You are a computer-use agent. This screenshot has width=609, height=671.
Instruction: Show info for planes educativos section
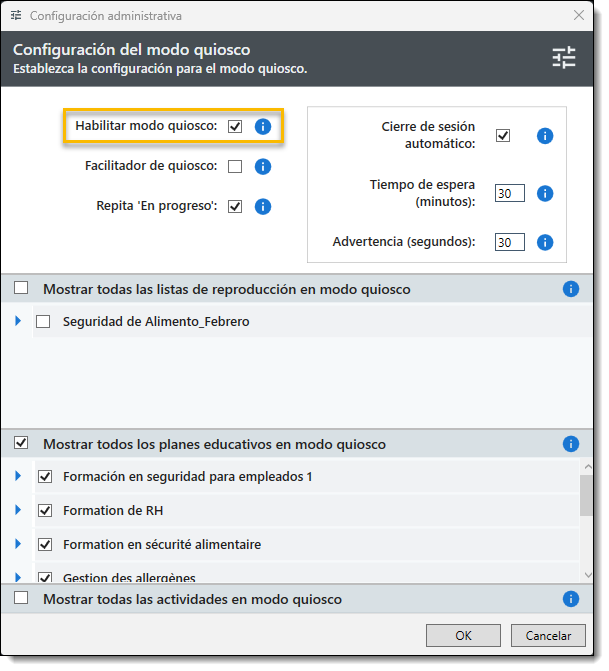click(x=571, y=444)
